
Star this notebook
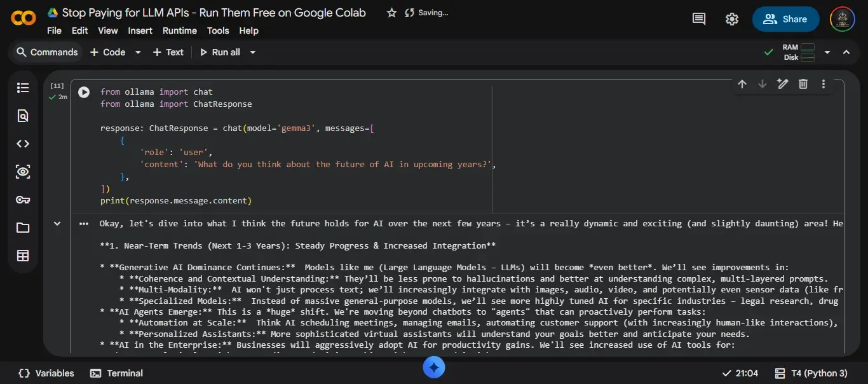tap(391, 13)
